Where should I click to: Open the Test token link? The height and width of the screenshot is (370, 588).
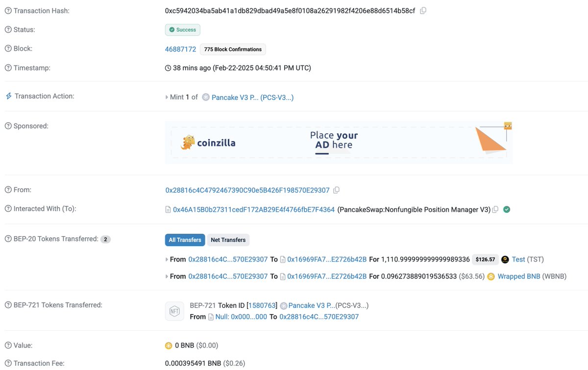pos(518,260)
